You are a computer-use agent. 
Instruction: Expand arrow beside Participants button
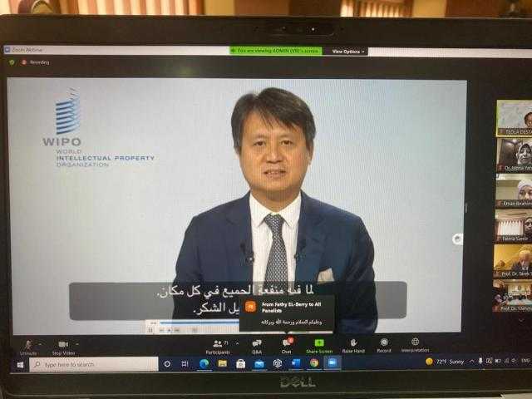tap(237, 343)
